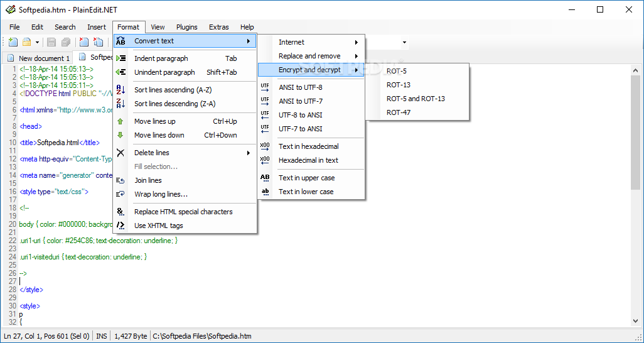Click the Delete lines X icon
Screen dimensions: 644x343
pos(121,153)
